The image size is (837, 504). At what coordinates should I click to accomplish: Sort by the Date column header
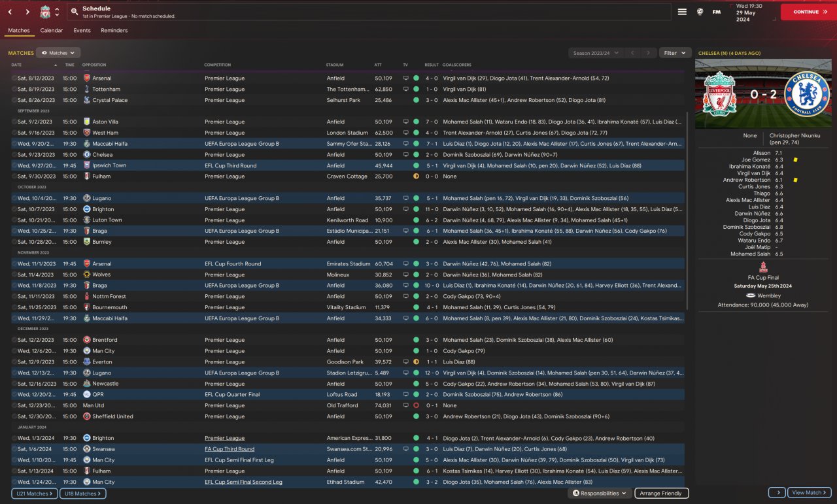(x=16, y=65)
